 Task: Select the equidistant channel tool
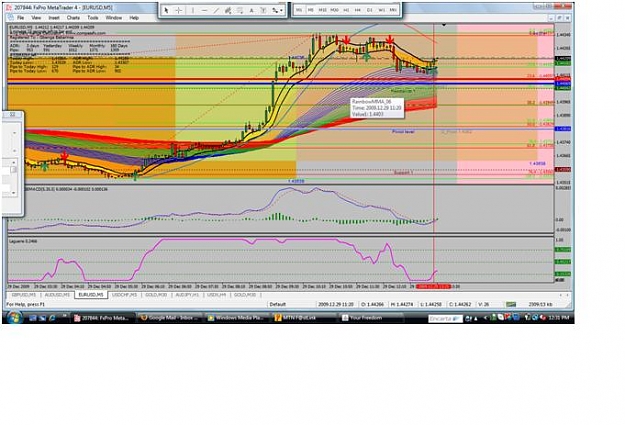click(228, 10)
